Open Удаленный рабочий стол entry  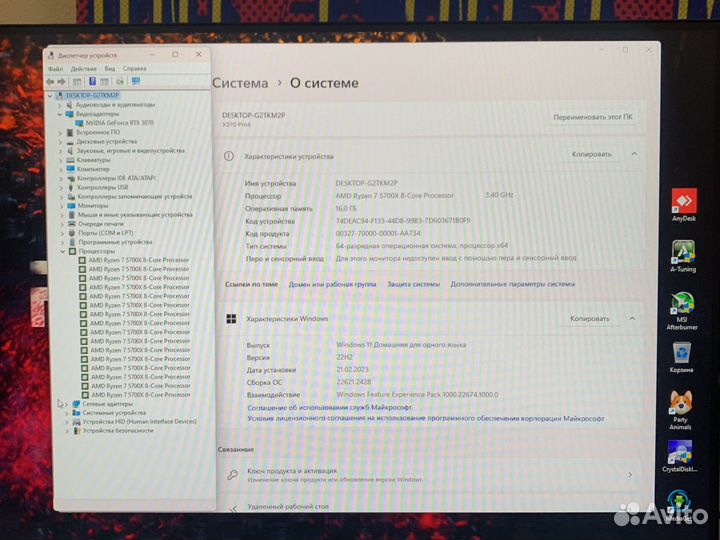[x=431, y=505]
